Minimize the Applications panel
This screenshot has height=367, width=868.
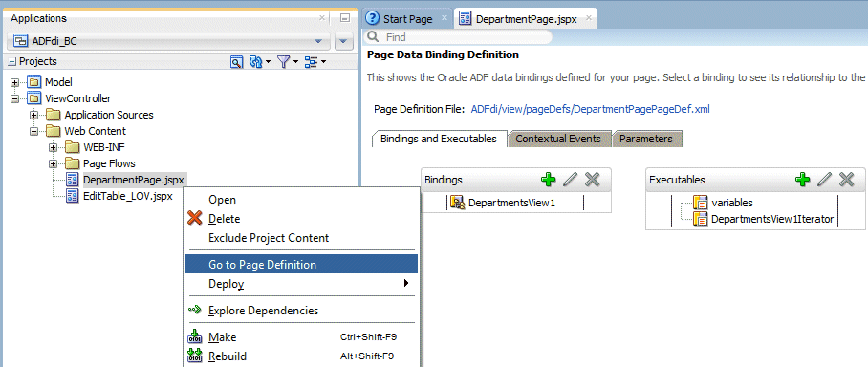point(345,18)
